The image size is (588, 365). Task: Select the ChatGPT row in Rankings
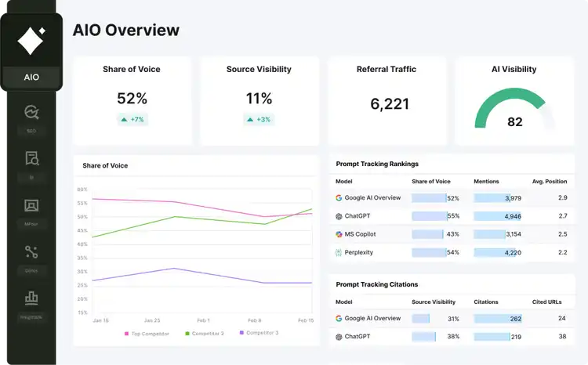coord(452,216)
